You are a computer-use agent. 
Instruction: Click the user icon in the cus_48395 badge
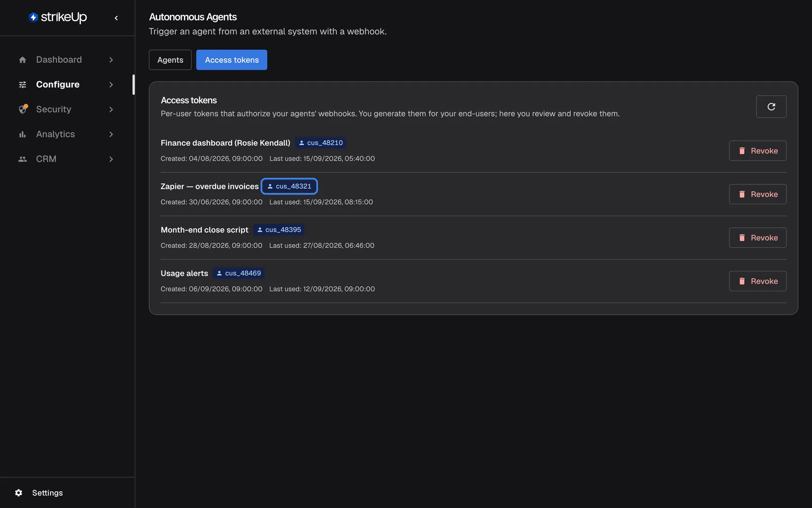[x=260, y=230]
